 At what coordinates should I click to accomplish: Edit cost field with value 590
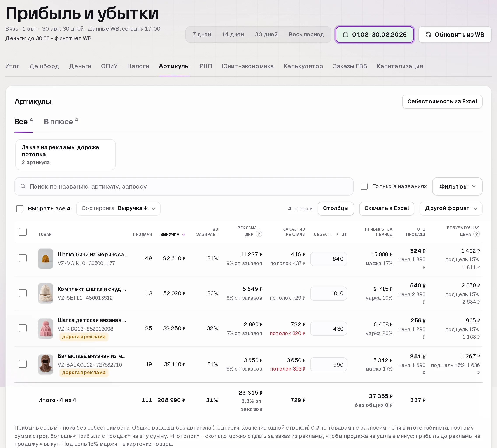[x=328, y=365]
